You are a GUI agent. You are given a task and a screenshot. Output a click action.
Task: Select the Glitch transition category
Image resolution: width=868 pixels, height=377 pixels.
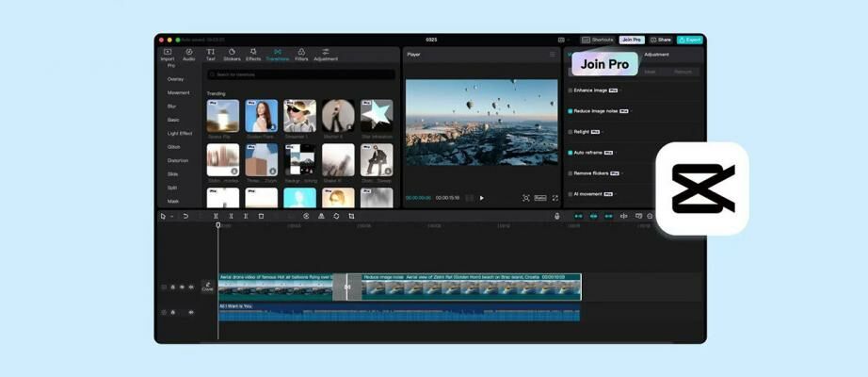(x=174, y=147)
